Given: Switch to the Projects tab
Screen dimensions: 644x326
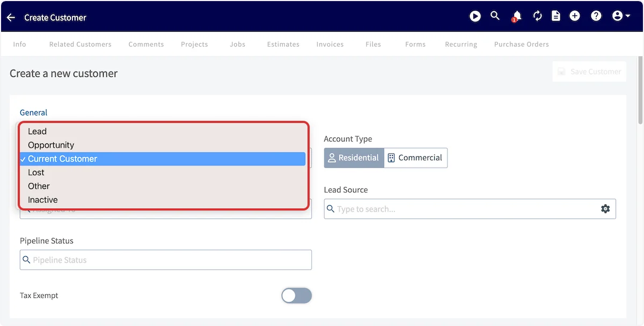Looking at the screenshot, I should click(194, 44).
